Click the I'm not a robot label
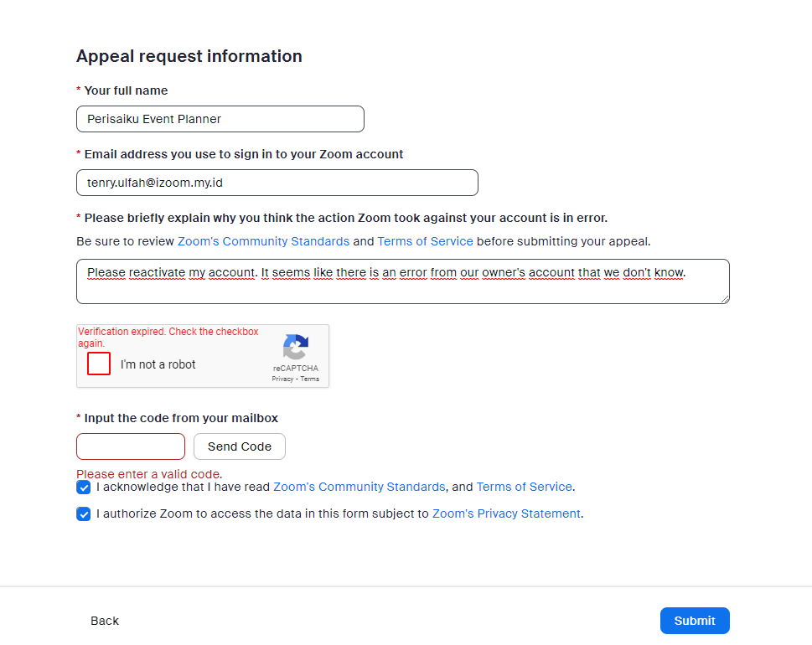 (x=158, y=364)
